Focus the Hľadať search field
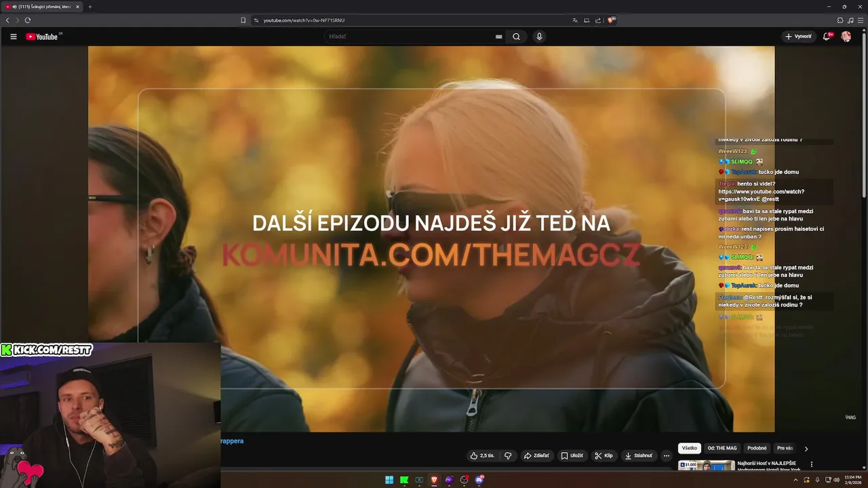 click(409, 37)
